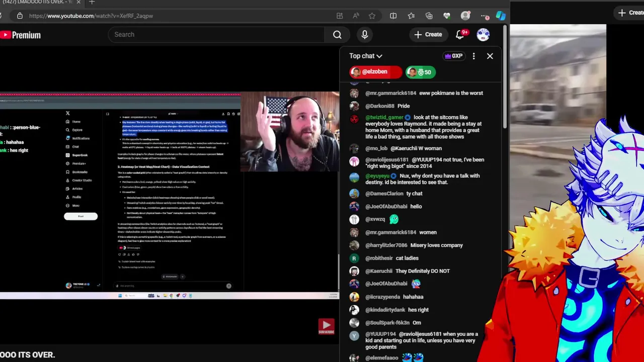The height and width of the screenshot is (362, 644).
Task: Click username @twiztid_gamer in chat
Action: coord(384,118)
